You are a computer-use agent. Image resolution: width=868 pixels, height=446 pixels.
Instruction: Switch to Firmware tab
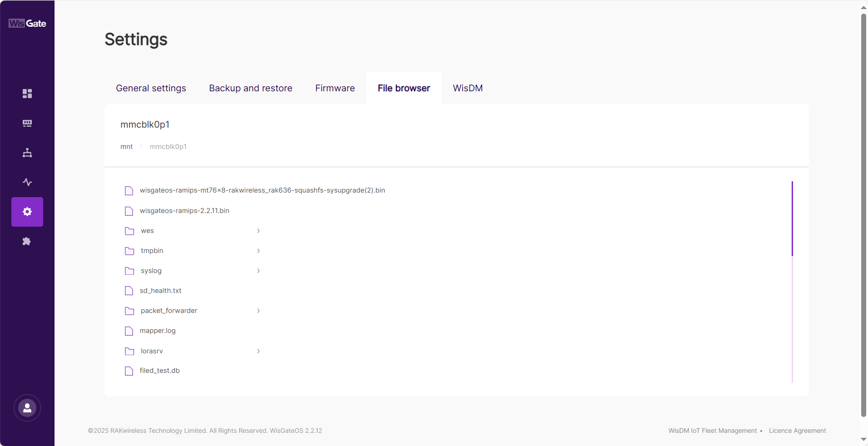coord(335,88)
